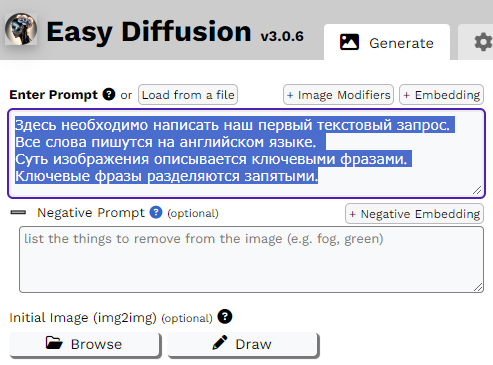Switch to the Generate tab
Image resolution: width=493 pixels, height=365 pixels.
[x=387, y=42]
